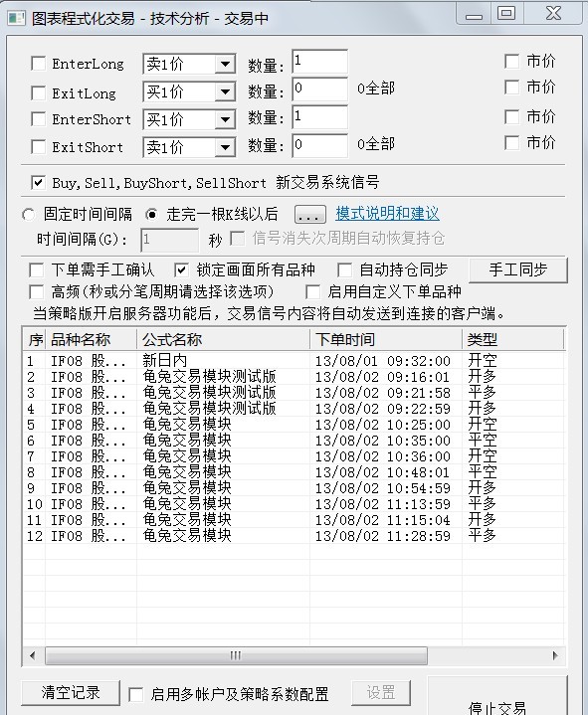The width and height of the screenshot is (588, 715).
Task: Select row 2 order at 09:16:01
Action: click(x=294, y=377)
